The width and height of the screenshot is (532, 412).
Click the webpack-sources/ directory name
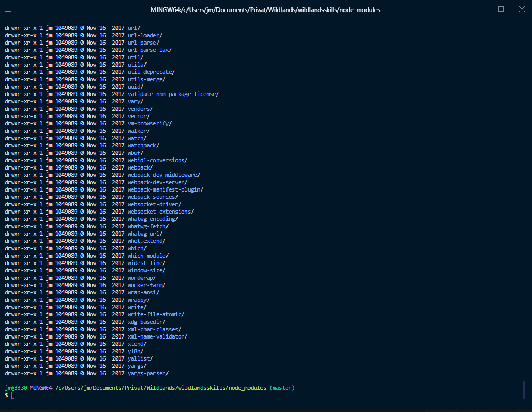[x=153, y=197]
